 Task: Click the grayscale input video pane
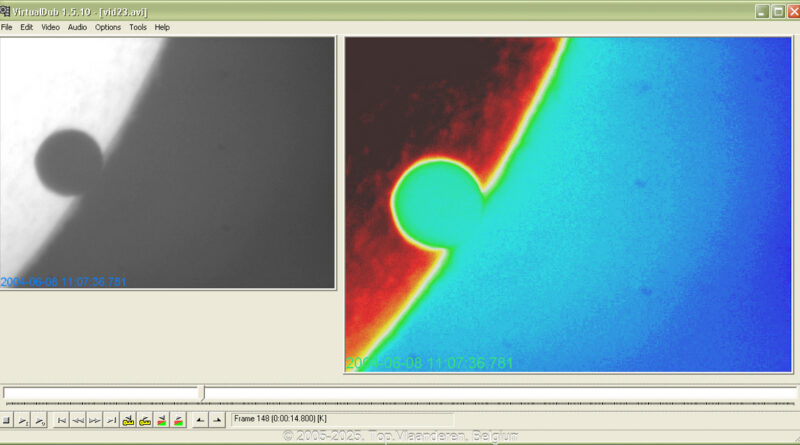tap(167, 162)
